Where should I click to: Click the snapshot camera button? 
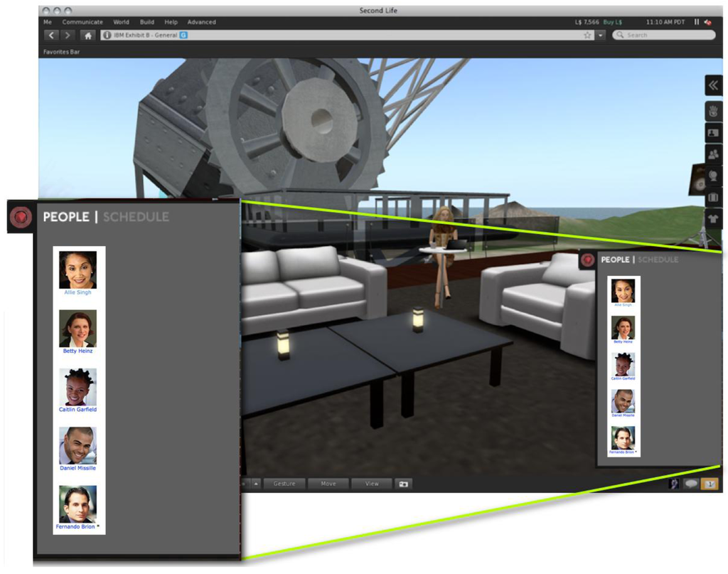[x=404, y=484]
